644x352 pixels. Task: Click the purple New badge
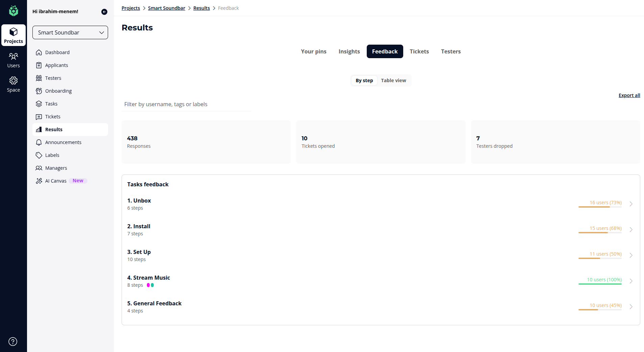(78, 181)
